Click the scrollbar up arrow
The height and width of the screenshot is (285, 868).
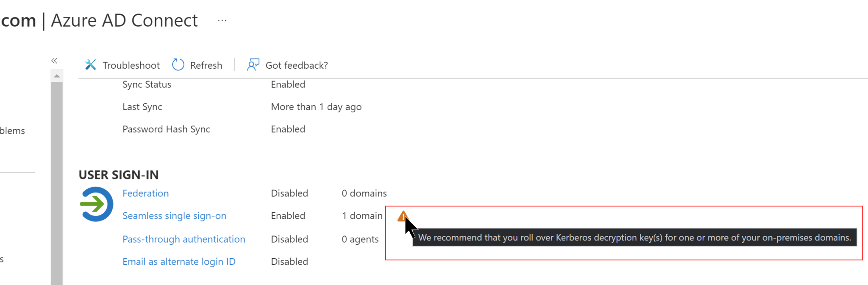tap(56, 76)
